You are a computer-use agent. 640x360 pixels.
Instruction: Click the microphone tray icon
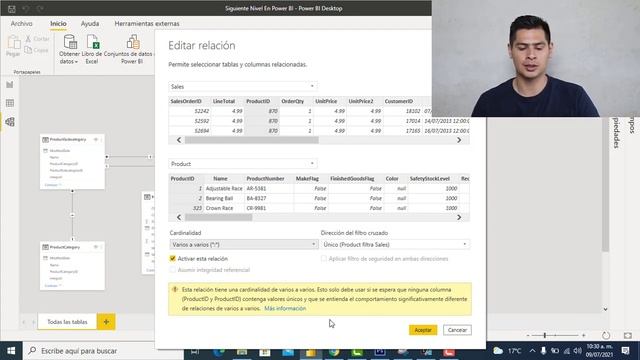(543, 351)
